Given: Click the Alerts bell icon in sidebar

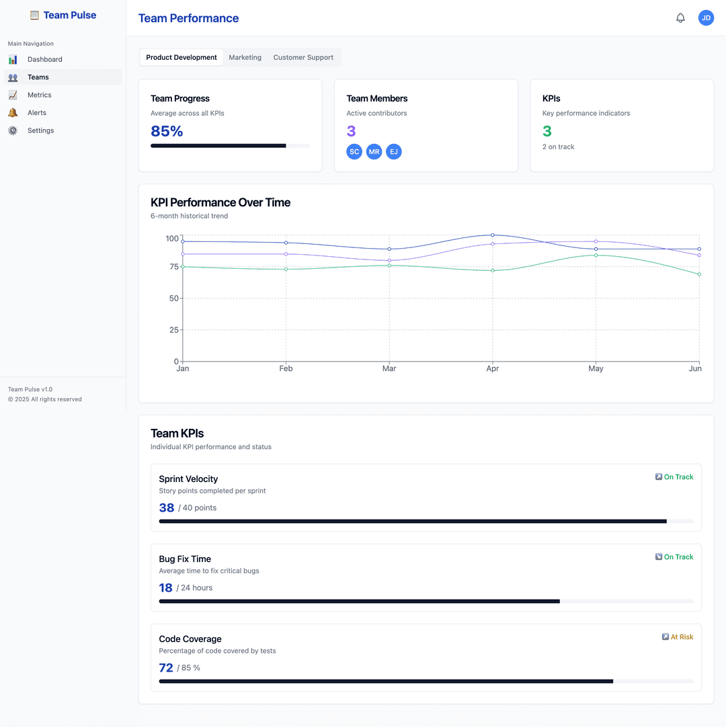Looking at the screenshot, I should click(x=11, y=112).
